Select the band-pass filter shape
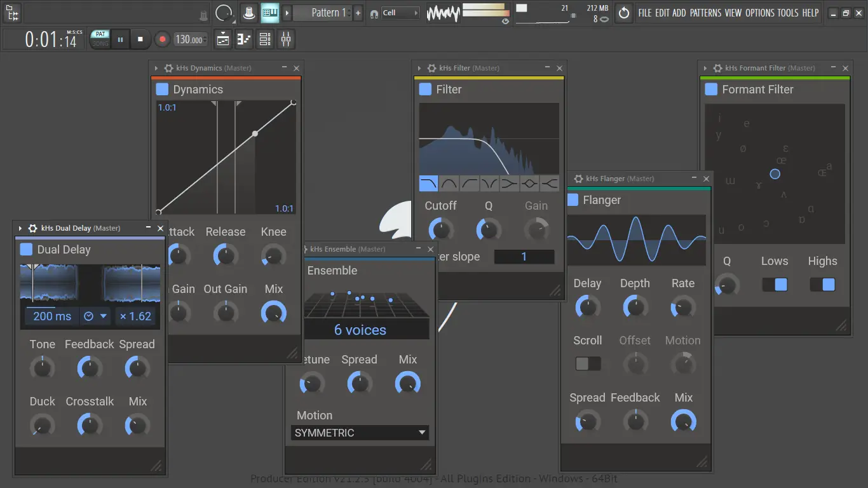The width and height of the screenshot is (868, 488). coord(449,184)
